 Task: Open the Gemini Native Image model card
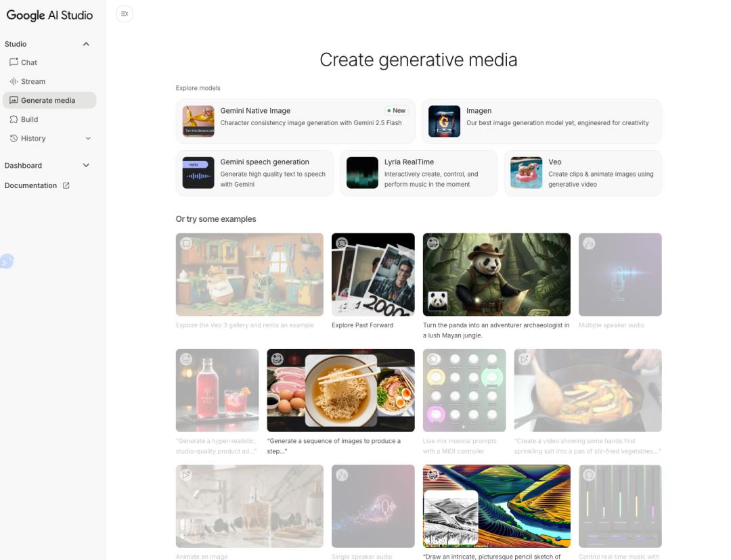click(296, 121)
